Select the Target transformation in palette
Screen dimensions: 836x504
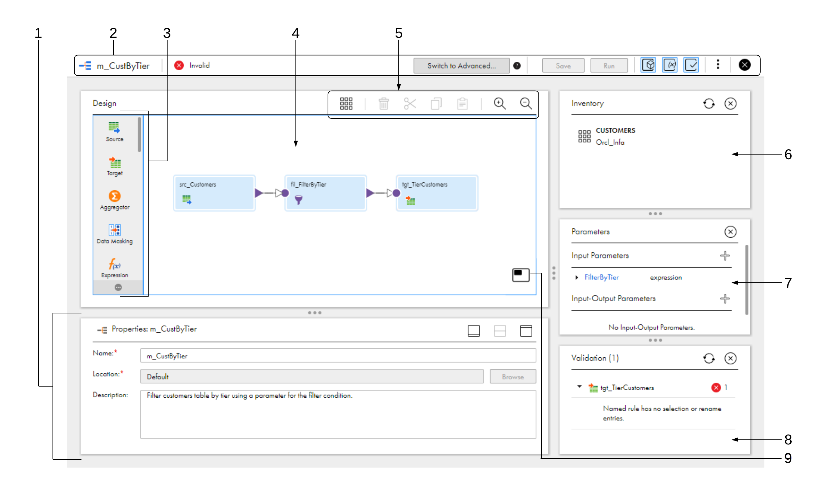pyautogui.click(x=115, y=166)
